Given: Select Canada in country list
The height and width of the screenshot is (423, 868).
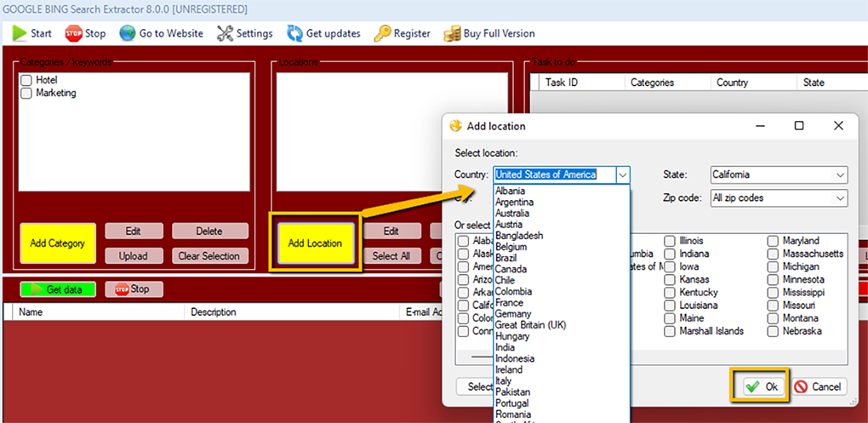Looking at the screenshot, I should 562,269.
